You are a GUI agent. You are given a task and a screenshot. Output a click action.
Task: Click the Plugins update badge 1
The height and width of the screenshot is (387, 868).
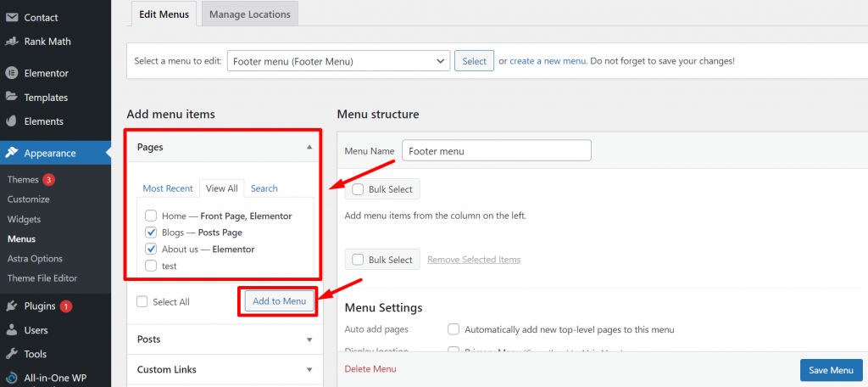click(x=66, y=306)
